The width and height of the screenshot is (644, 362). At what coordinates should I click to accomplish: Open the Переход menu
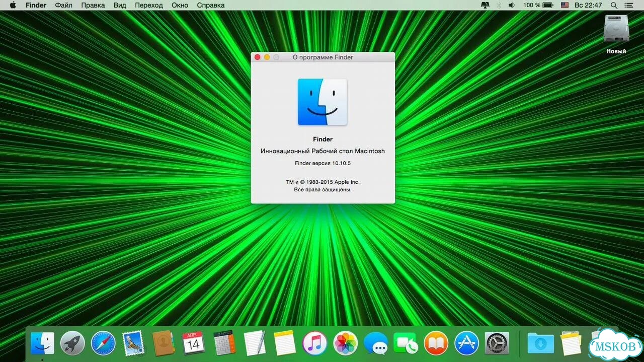pyautogui.click(x=149, y=5)
